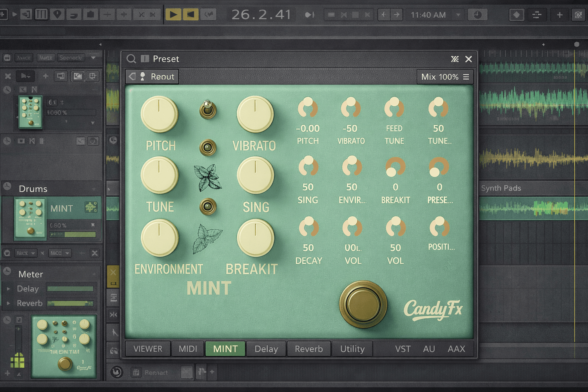
Task: Open the hamburger menu beside Mix 100%
Action: click(466, 77)
